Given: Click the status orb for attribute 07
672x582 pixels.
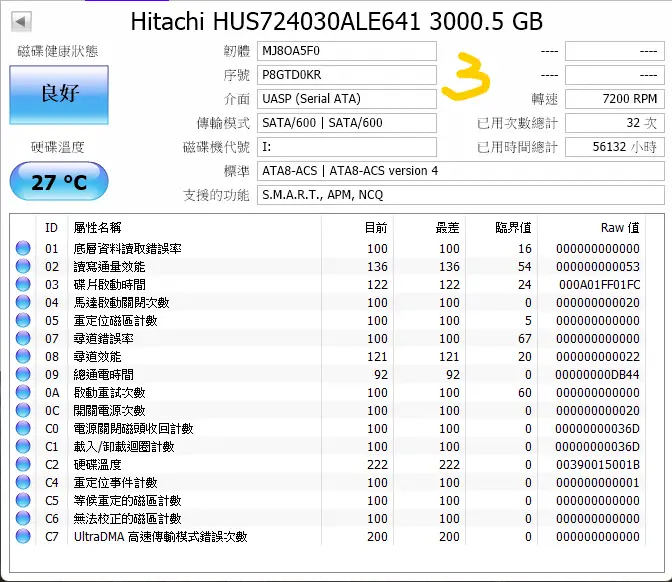Looking at the screenshot, I should point(23,338).
